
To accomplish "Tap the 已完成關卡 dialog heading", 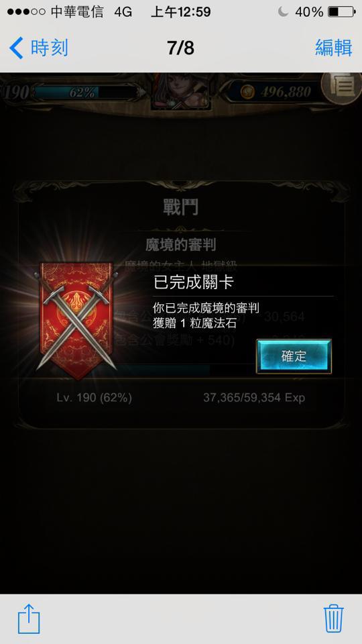I will pyautogui.click(x=193, y=283).
